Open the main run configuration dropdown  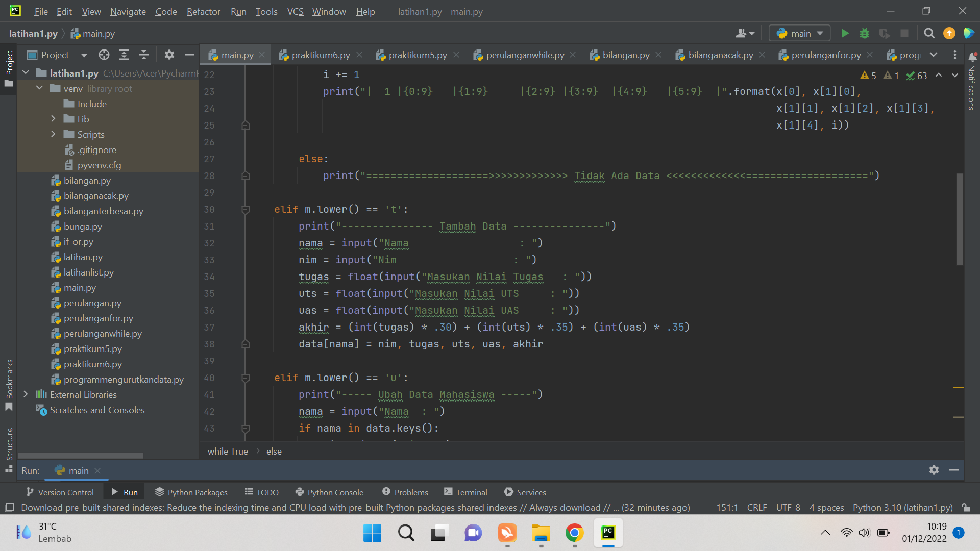(800, 34)
